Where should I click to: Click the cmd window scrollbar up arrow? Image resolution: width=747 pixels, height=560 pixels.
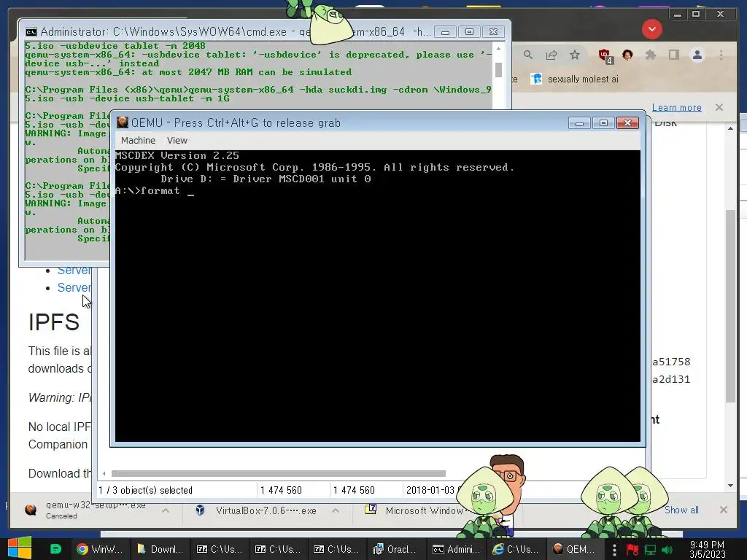(x=498, y=49)
